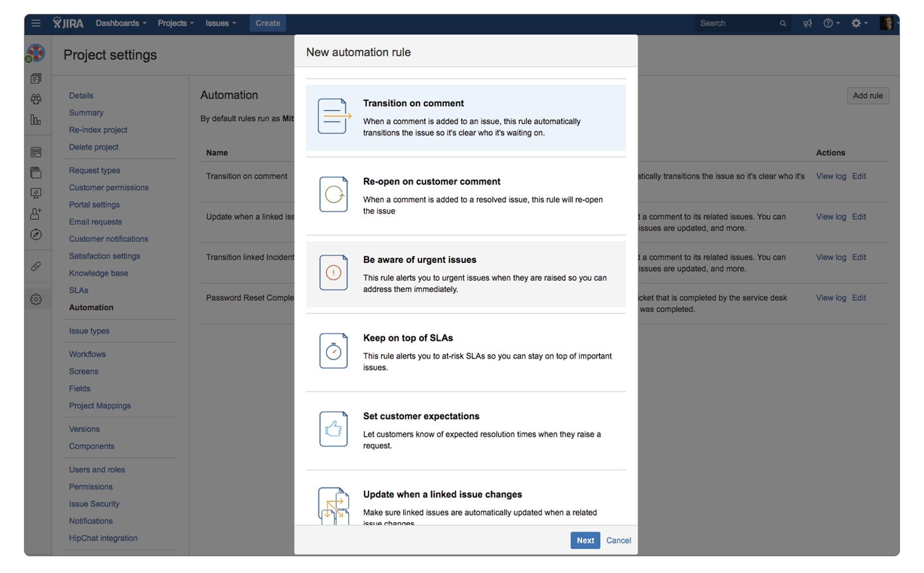924x573 pixels.
Task: Click the Create button
Action: pyautogui.click(x=268, y=23)
